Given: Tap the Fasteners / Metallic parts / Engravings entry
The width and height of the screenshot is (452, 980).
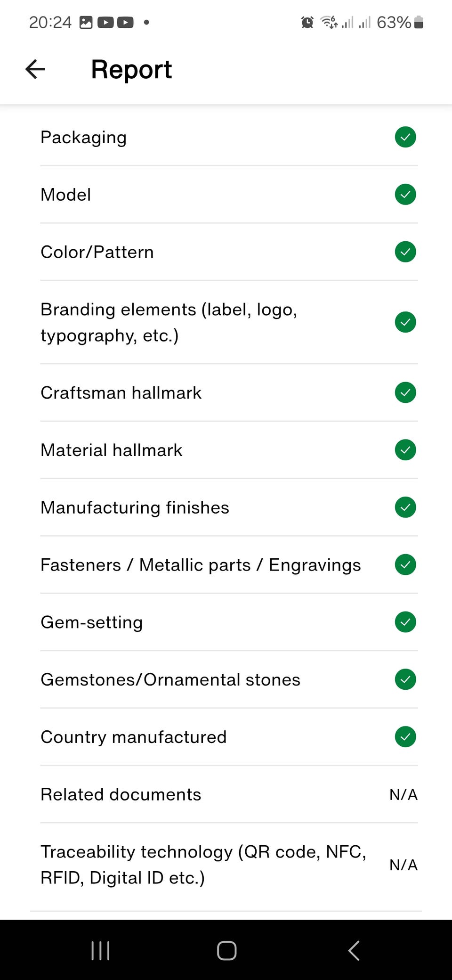Looking at the screenshot, I should tap(201, 565).
